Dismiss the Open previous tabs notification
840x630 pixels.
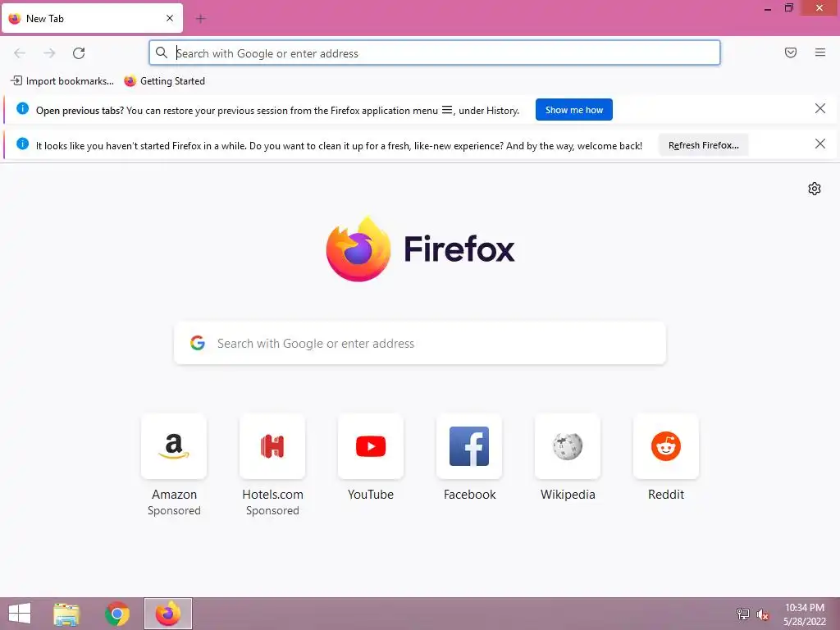click(x=819, y=109)
